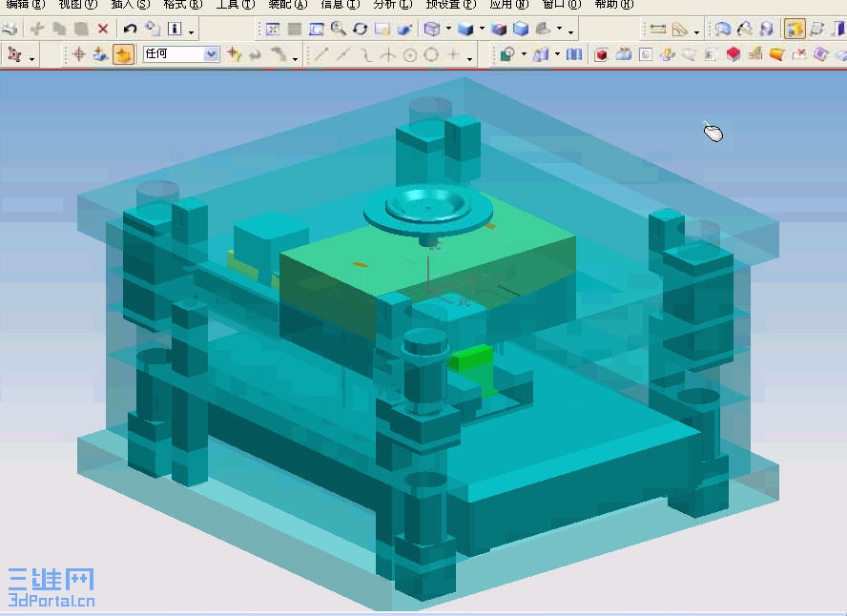Toggle the midpoint snap icon
Screen dimensions: 847x616
point(343,54)
